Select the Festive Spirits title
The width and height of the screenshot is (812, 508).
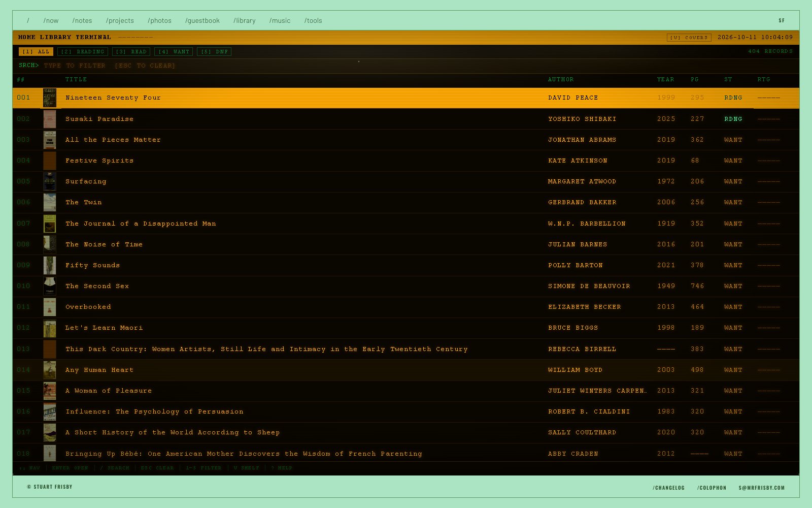point(99,161)
